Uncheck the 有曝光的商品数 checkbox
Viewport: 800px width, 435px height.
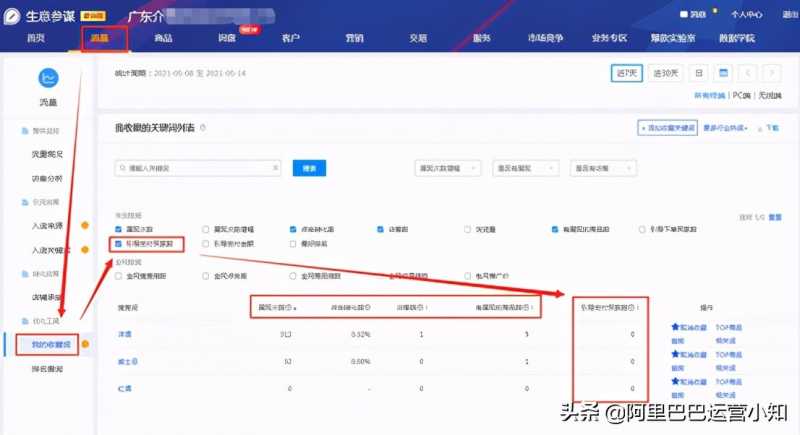[x=555, y=229]
